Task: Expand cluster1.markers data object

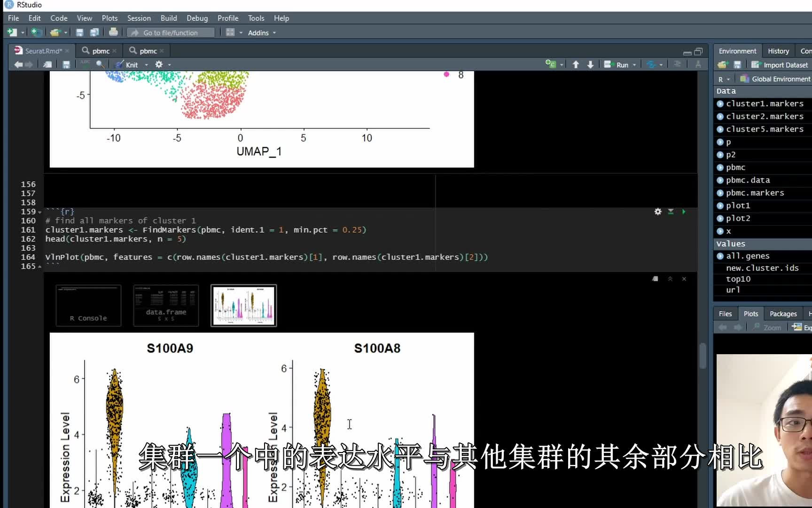Action: click(x=720, y=103)
